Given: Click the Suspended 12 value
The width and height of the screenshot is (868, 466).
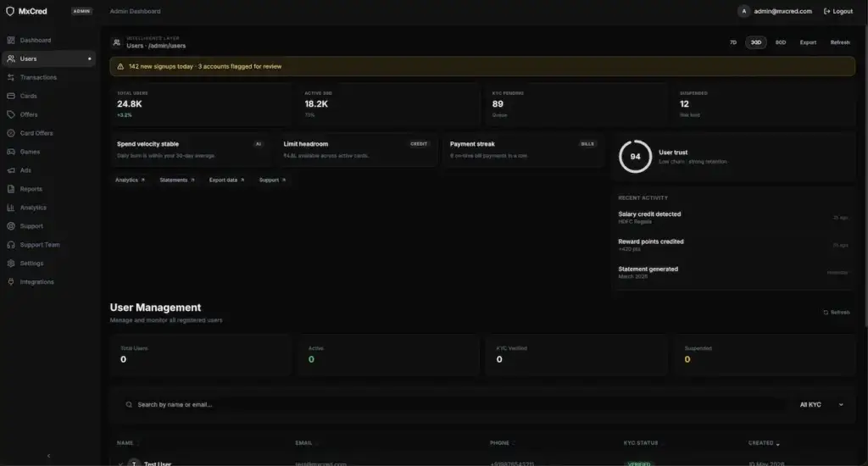Looking at the screenshot, I should (x=684, y=104).
